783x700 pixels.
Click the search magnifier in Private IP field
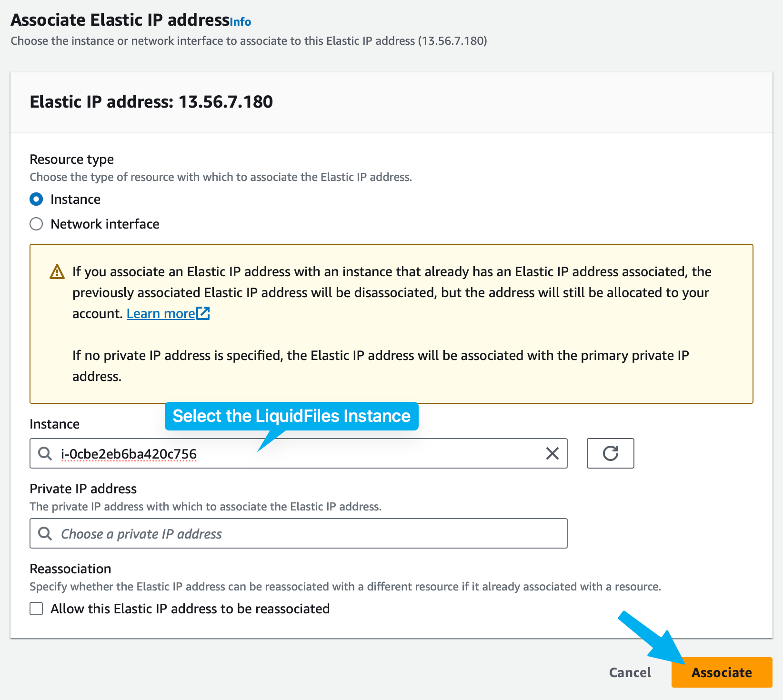45,533
